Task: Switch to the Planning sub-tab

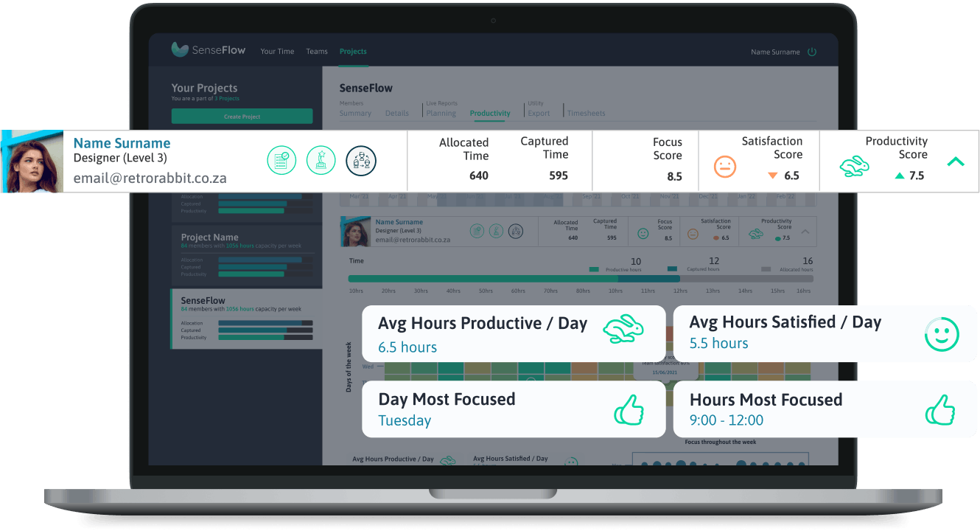Action: point(441,114)
